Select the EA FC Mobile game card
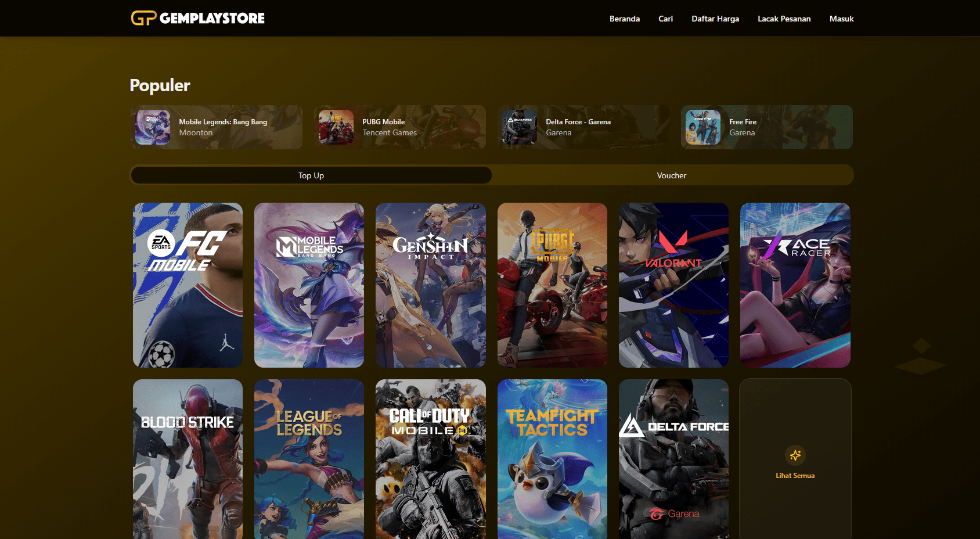 (x=188, y=285)
